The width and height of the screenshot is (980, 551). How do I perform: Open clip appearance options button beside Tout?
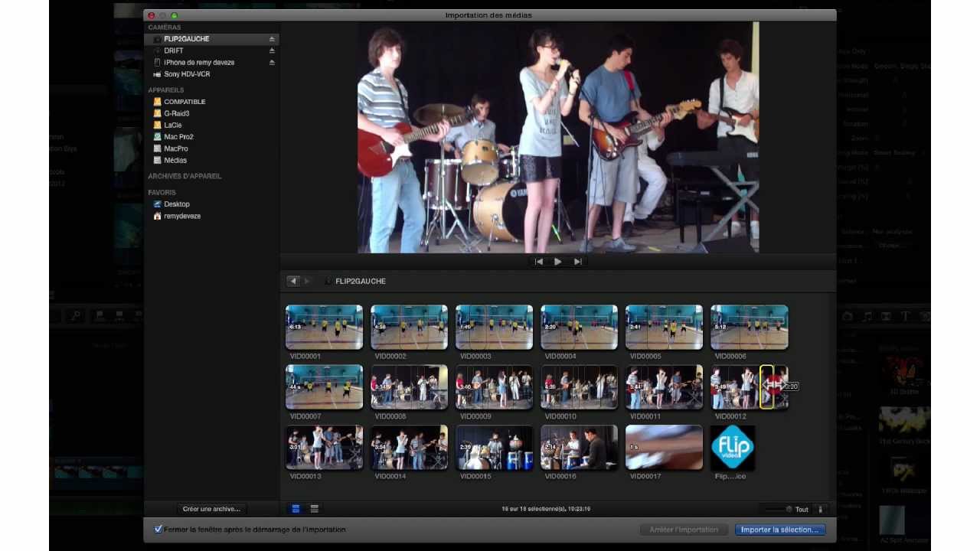click(820, 509)
